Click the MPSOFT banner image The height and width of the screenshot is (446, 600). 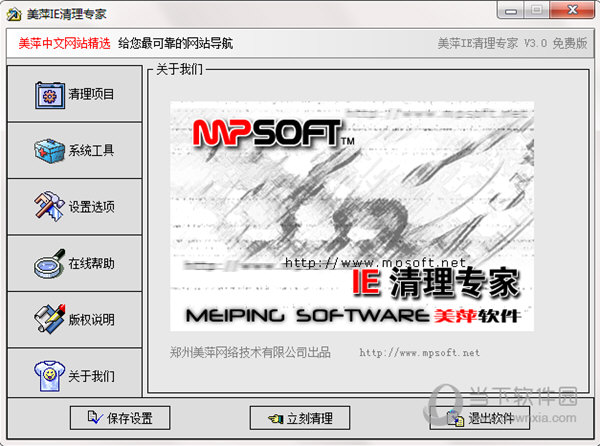click(x=352, y=216)
